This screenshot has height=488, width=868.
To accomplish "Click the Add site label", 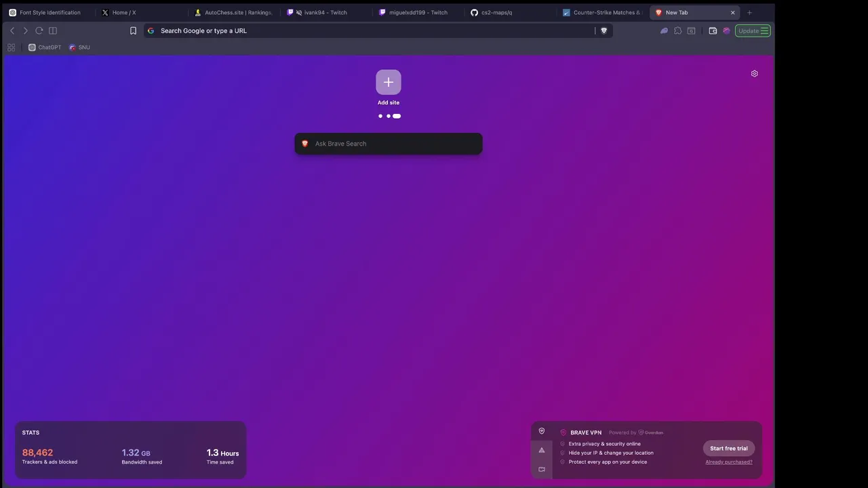I will (x=389, y=102).
